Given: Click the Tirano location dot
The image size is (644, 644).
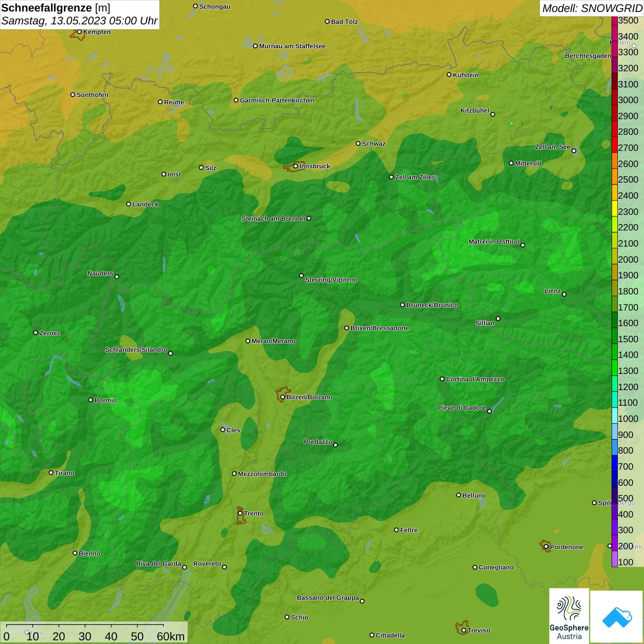Looking at the screenshot, I should (x=51, y=472).
